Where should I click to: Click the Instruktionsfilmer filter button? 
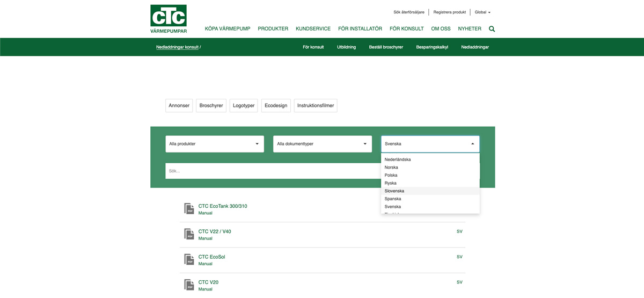[x=316, y=106]
